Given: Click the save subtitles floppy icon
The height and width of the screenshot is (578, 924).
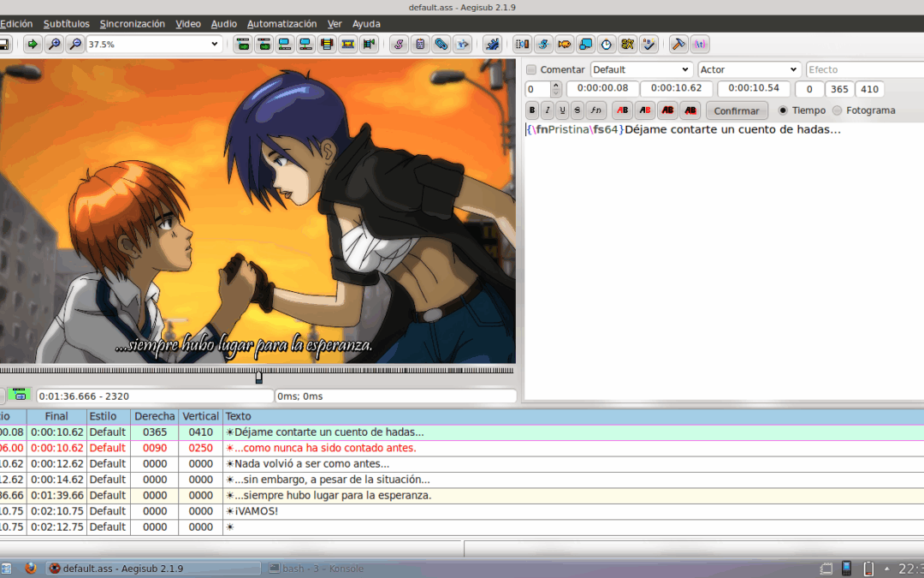Looking at the screenshot, I should point(3,45).
